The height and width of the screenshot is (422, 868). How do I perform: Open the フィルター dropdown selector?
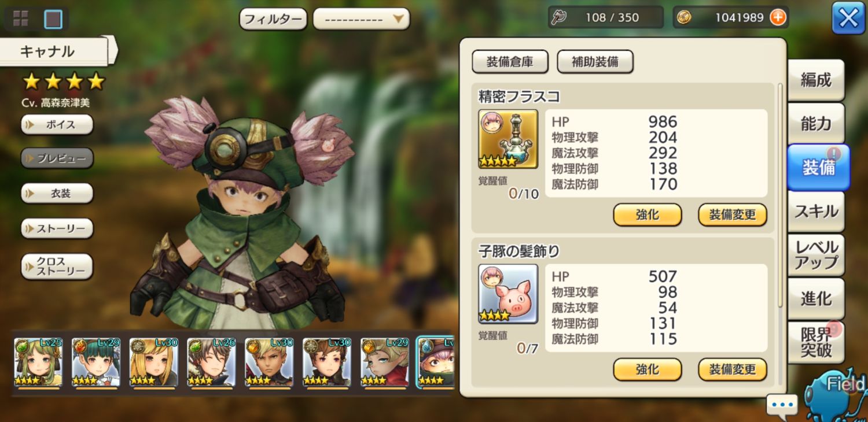[361, 19]
